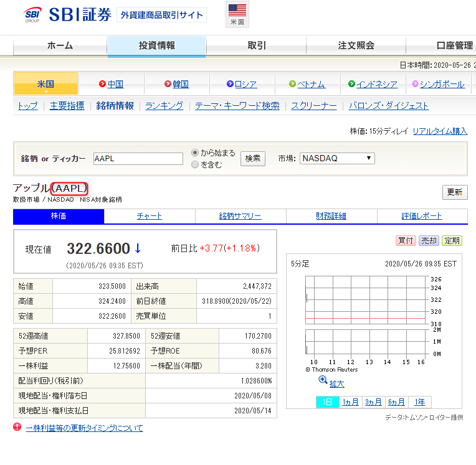Screen dimensions: 476x465
Task: Select the 6ヵ月 chart period
Action: point(396,402)
